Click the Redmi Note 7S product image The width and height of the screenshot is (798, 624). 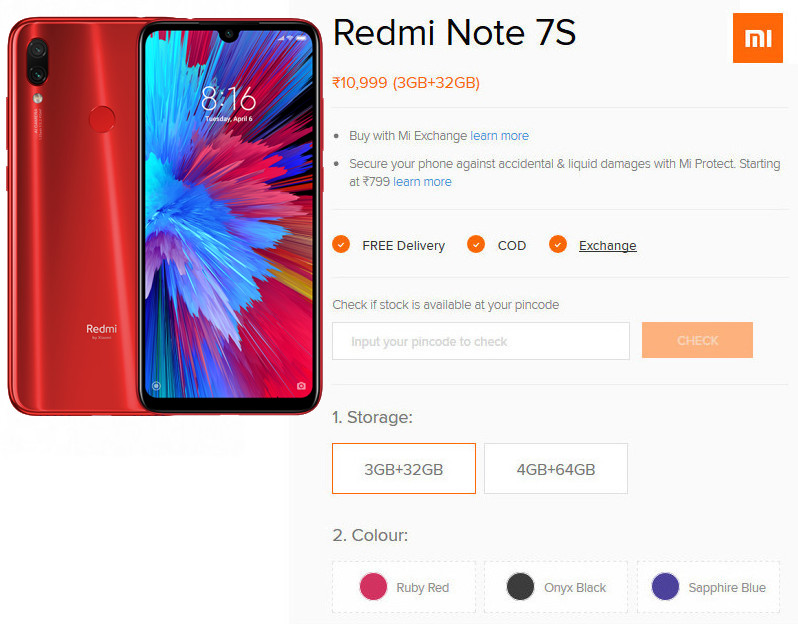point(165,217)
